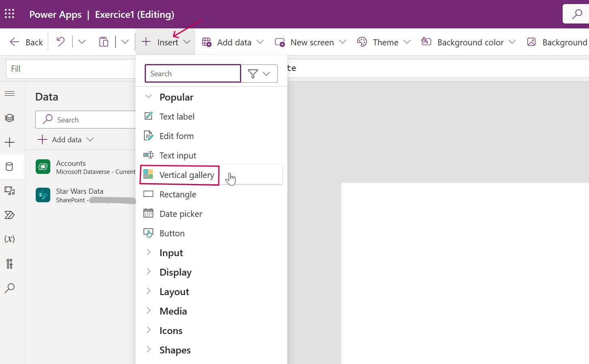Viewport: 589px width, 364px height.
Task: Click the Star Wars SharePoint icon
Action: click(43, 195)
